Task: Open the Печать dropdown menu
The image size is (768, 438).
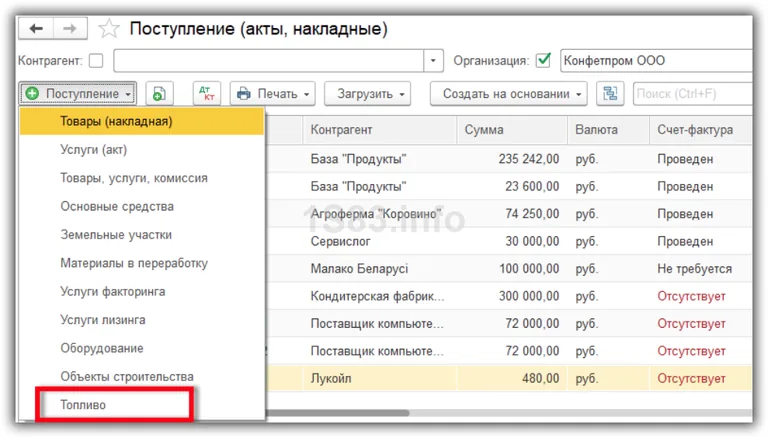Action: tap(272, 94)
